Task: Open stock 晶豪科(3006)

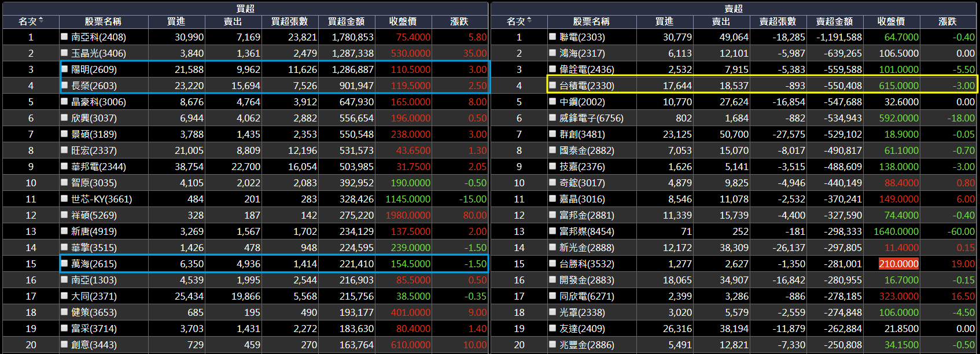Action: point(98,102)
